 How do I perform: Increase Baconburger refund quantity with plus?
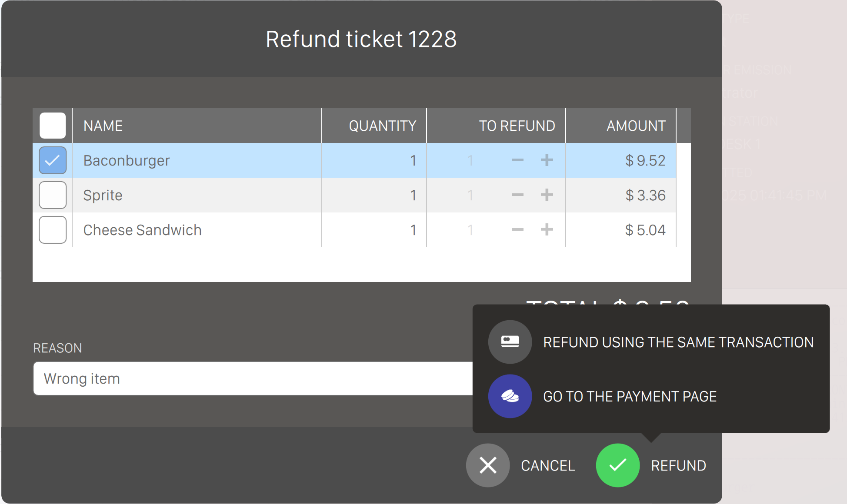[547, 160]
